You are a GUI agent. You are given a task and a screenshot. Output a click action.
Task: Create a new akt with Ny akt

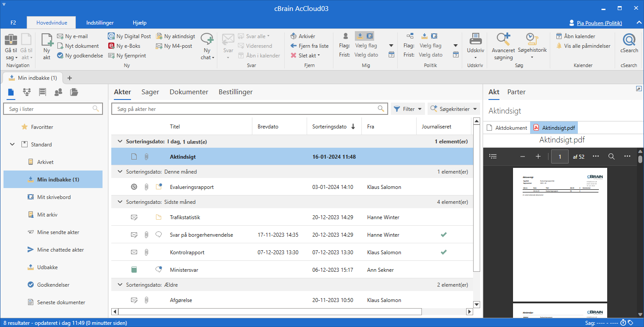click(47, 47)
